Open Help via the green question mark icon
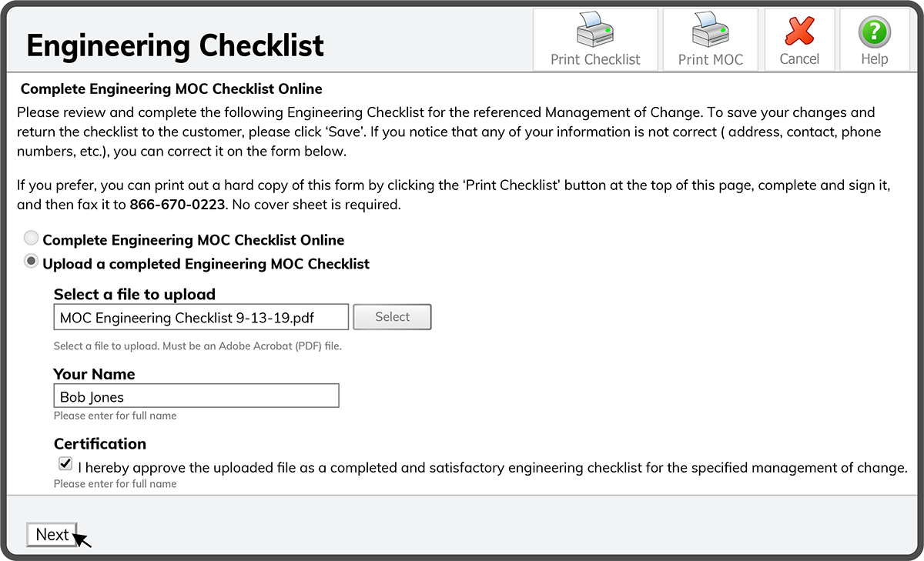Screen dimensions: 924x561 point(874,32)
